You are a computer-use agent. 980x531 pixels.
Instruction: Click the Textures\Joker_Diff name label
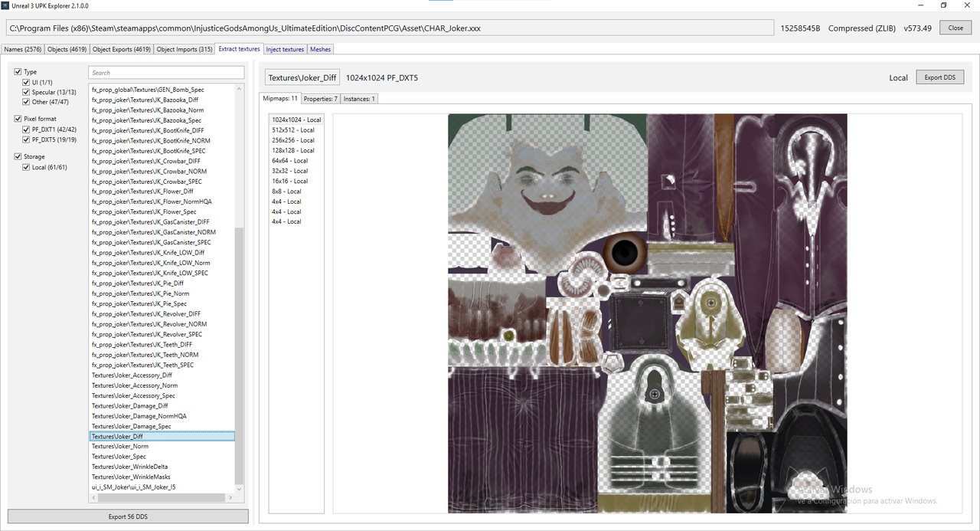point(302,77)
